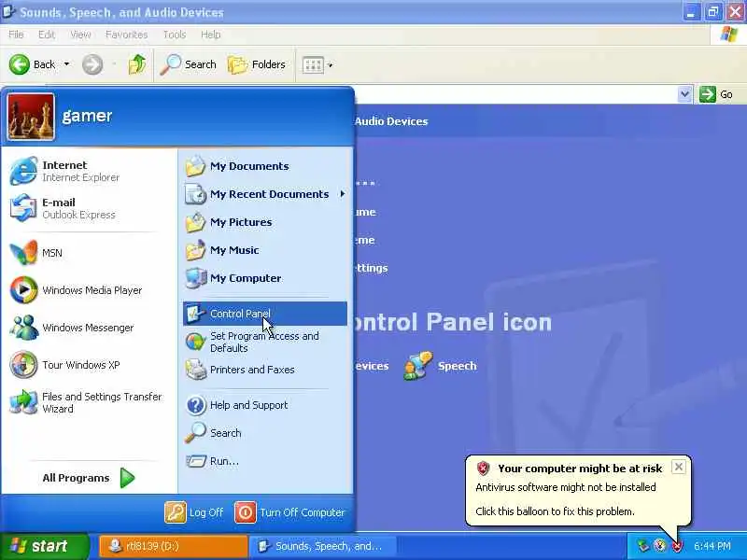
Task: Click the forward navigation arrow
Action: coord(92,64)
